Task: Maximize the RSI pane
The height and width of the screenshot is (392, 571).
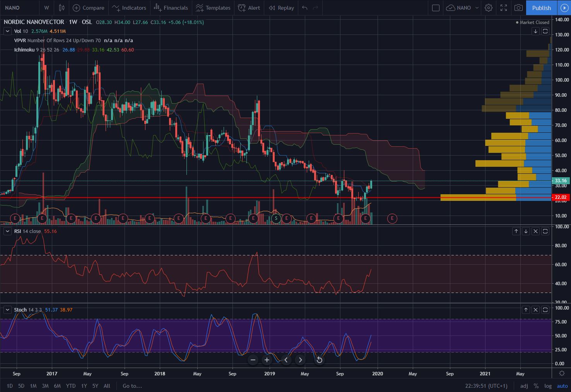Action: [545, 231]
